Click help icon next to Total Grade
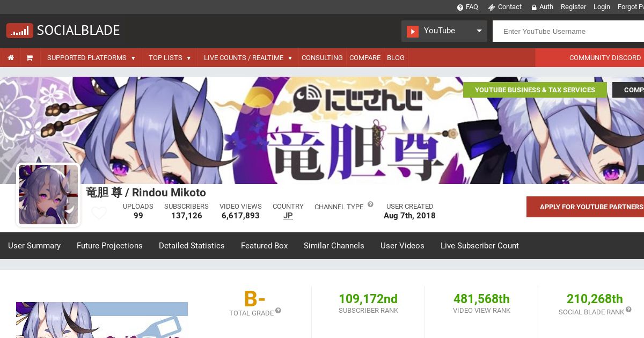Screen dimensions: 644x338 (x=278, y=311)
